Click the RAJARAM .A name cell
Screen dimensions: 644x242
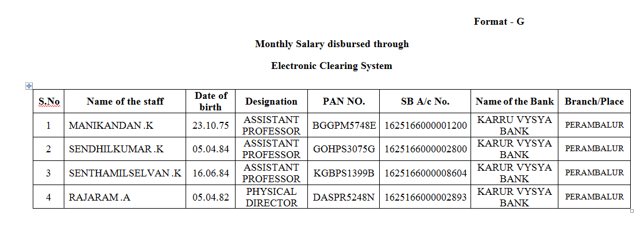99,197
